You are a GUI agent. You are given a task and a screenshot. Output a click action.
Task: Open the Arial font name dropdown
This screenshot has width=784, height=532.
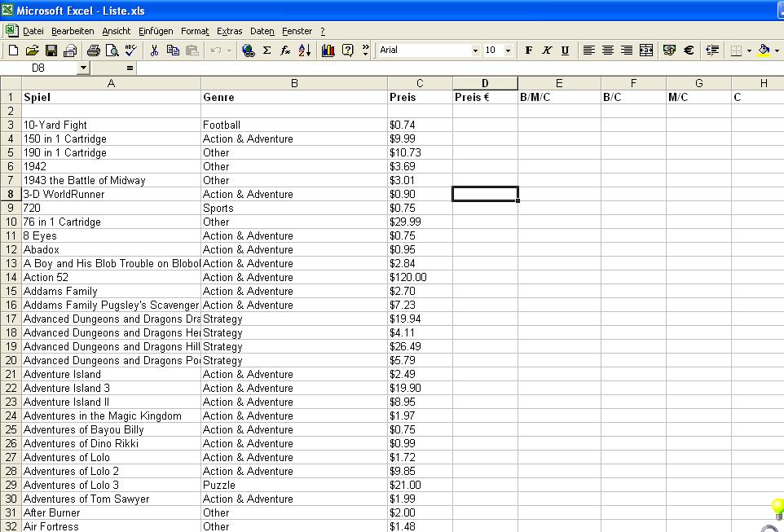475,51
